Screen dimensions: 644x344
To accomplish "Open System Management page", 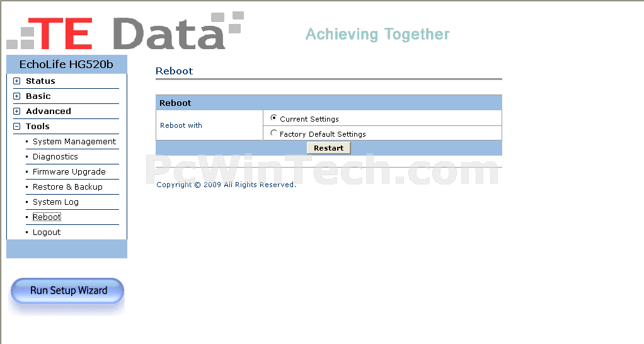I will click(x=74, y=142).
